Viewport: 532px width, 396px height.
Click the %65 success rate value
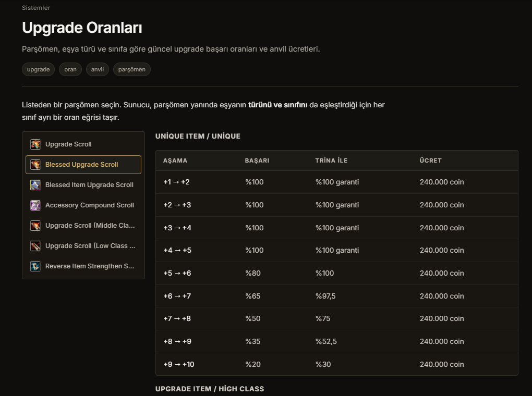[253, 296]
